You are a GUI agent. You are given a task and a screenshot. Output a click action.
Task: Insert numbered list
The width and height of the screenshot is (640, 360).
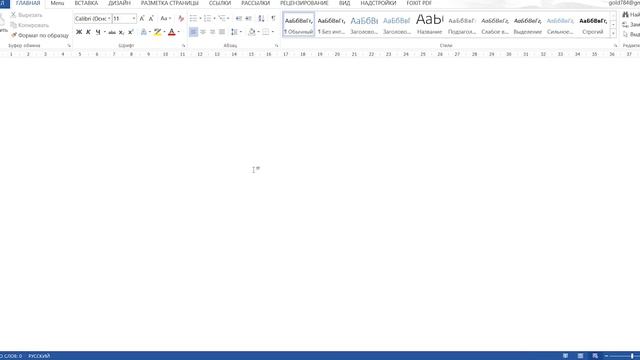point(207,18)
